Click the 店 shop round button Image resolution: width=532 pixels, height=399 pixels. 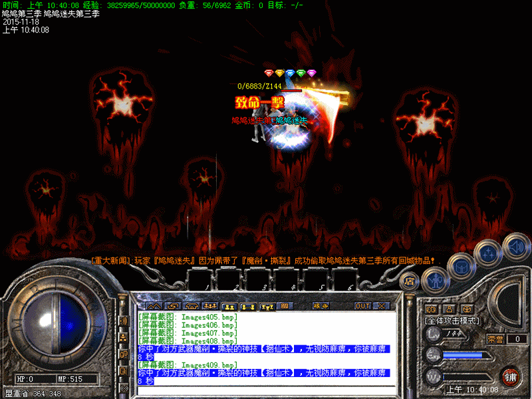tap(410, 282)
